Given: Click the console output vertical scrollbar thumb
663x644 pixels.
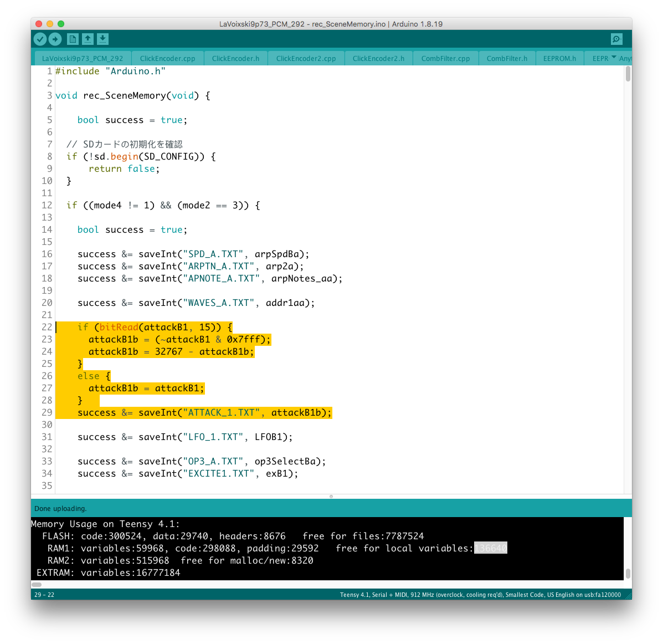Looking at the screenshot, I should (628, 573).
